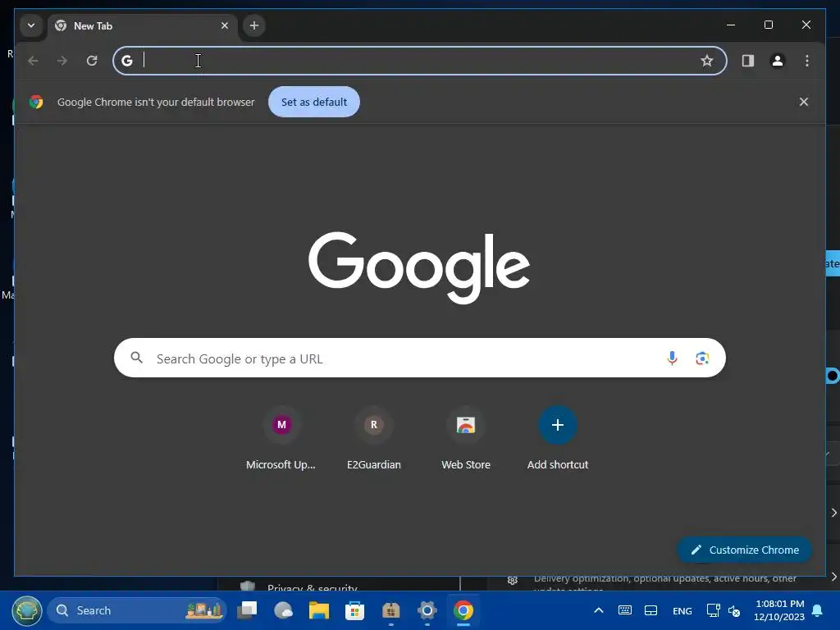The height and width of the screenshot is (630, 840).
Task: Select the New Tab tab
Action: pos(143,25)
